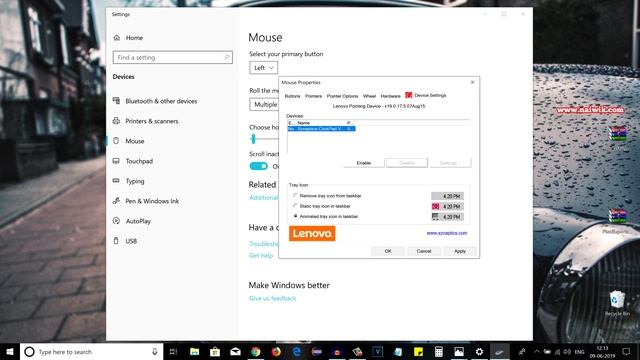Click Apply in Mouse Properties
Screen dimensions: 640x360
click(460, 251)
